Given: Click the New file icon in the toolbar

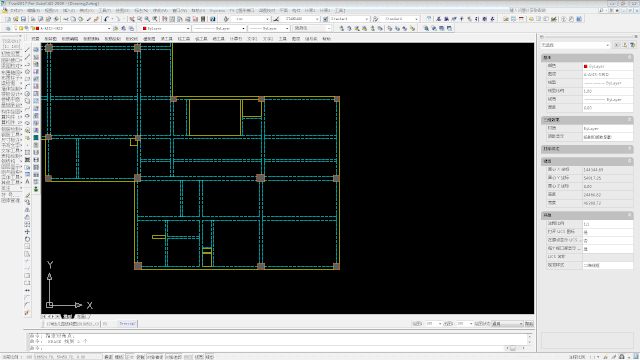Looking at the screenshot, I should click(x=8, y=19).
